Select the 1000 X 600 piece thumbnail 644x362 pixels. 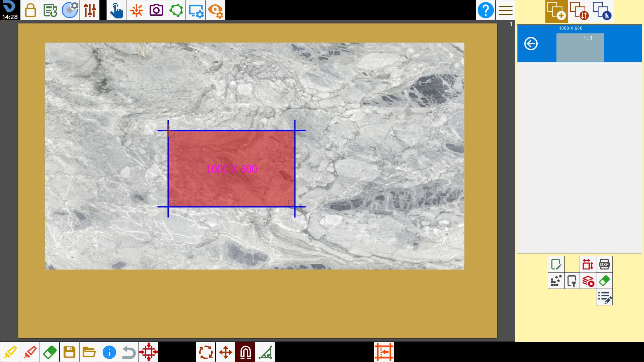pos(580,47)
